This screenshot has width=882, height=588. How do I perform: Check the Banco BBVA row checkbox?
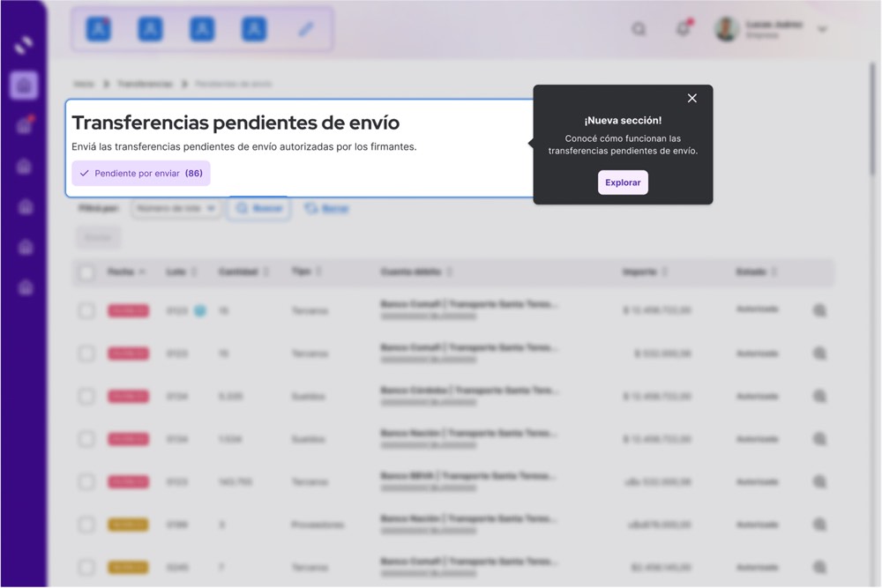(x=86, y=481)
